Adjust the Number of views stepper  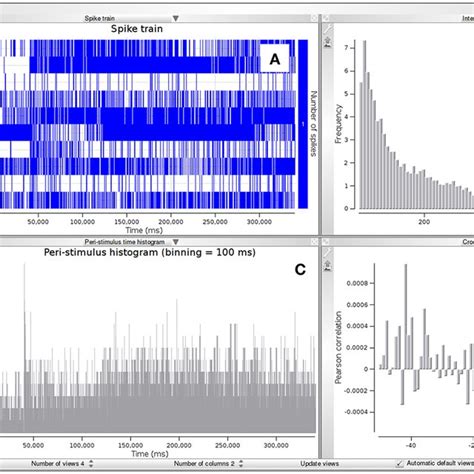(x=91, y=463)
